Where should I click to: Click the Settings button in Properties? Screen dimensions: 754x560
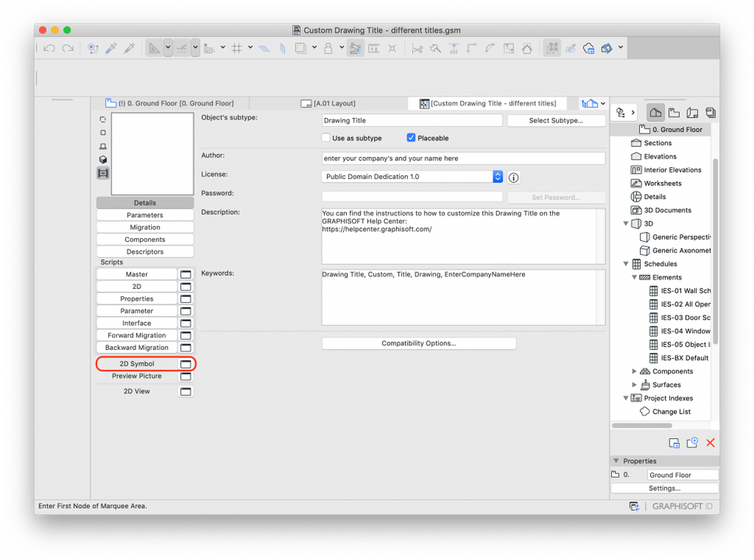coord(665,488)
